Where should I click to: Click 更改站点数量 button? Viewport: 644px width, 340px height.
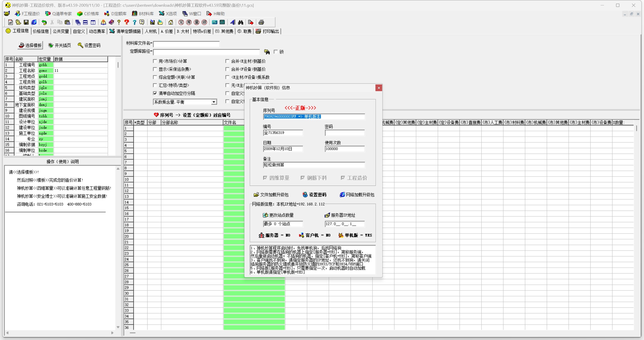click(278, 215)
